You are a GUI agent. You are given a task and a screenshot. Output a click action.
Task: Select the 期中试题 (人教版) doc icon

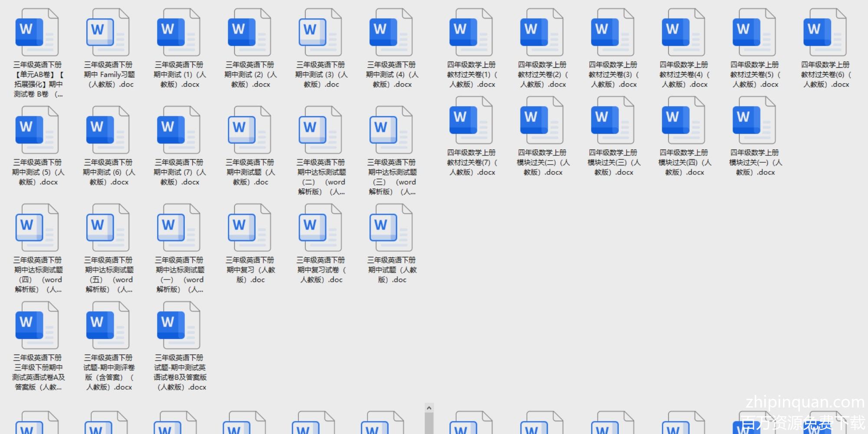tap(391, 228)
